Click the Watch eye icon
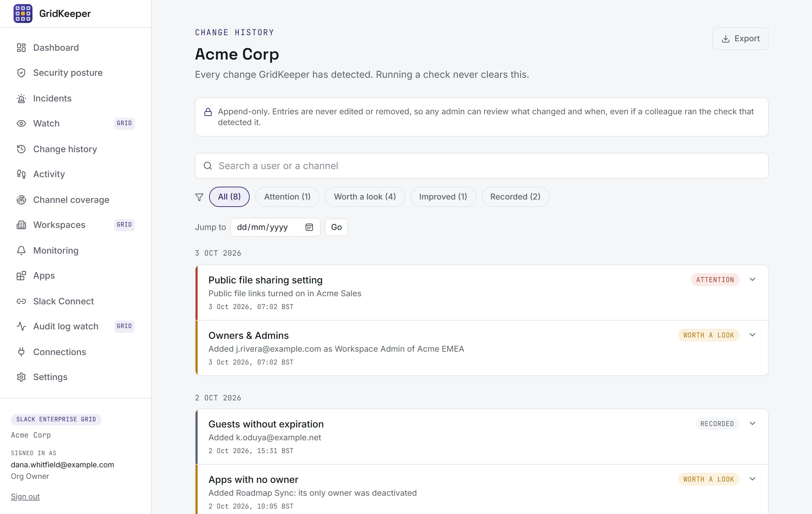 click(x=21, y=123)
